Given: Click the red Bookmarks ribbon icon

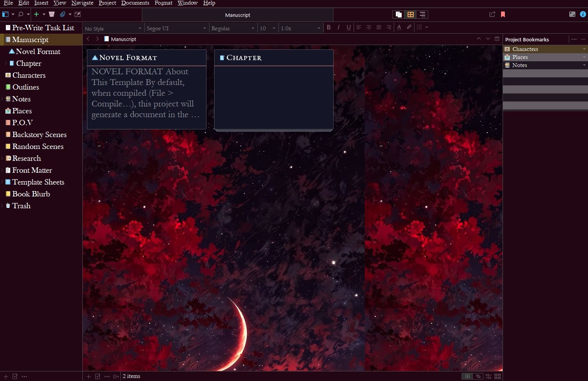Looking at the screenshot, I should 503,14.
